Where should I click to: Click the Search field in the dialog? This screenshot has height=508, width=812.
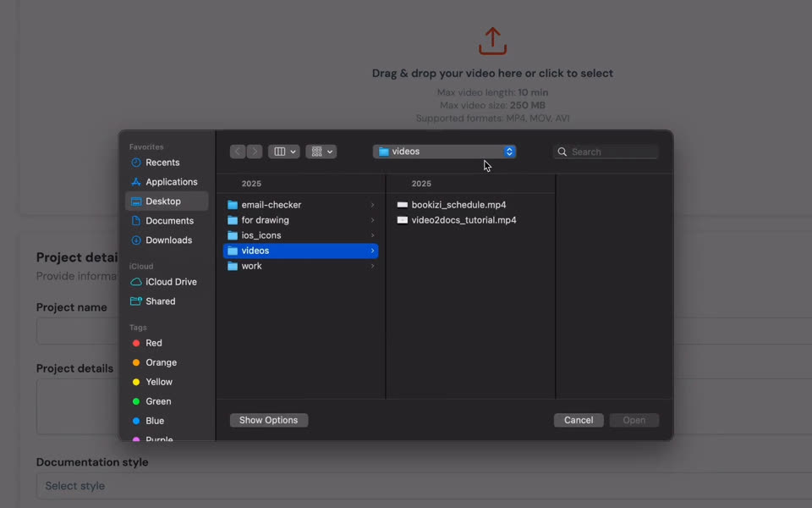pyautogui.click(x=606, y=152)
